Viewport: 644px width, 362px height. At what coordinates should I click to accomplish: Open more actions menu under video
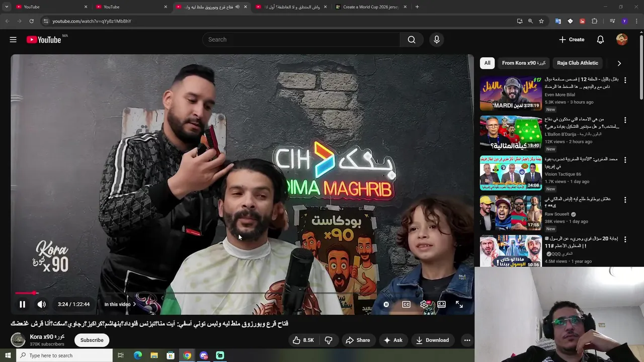(x=467, y=340)
